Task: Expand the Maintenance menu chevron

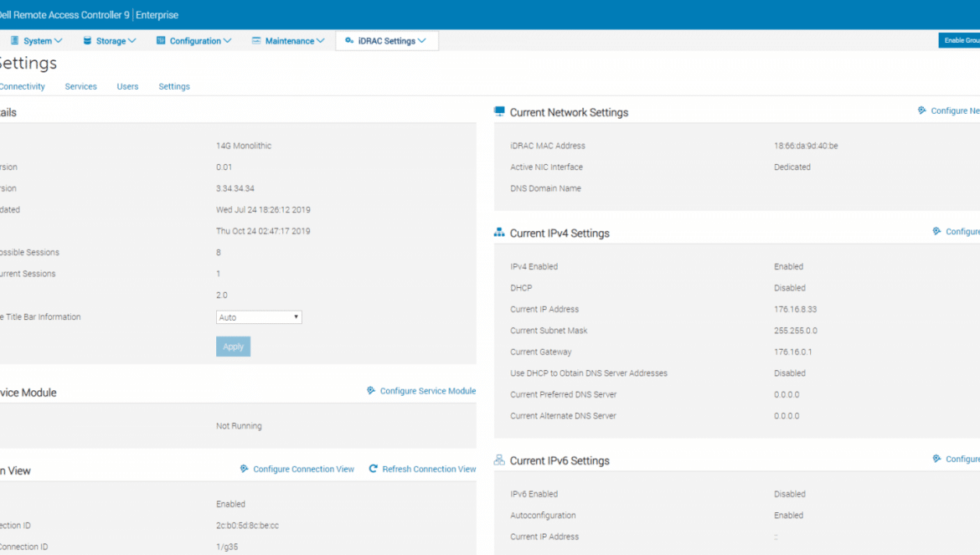Action: [x=321, y=41]
